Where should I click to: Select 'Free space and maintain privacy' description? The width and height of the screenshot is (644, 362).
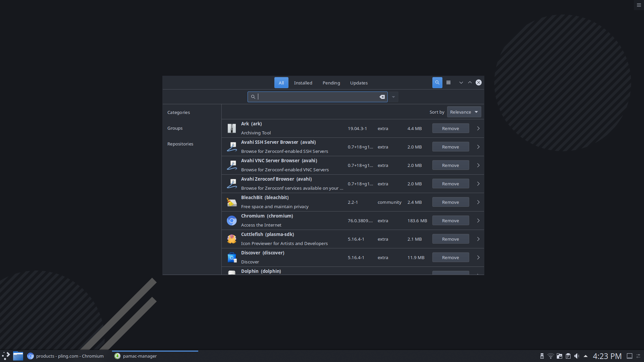point(275,206)
